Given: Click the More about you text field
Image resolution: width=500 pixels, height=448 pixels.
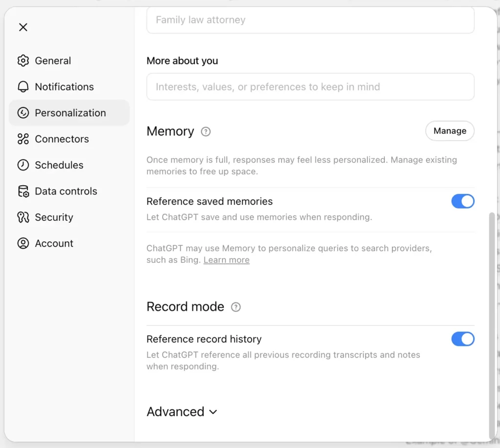Looking at the screenshot, I should [310, 87].
